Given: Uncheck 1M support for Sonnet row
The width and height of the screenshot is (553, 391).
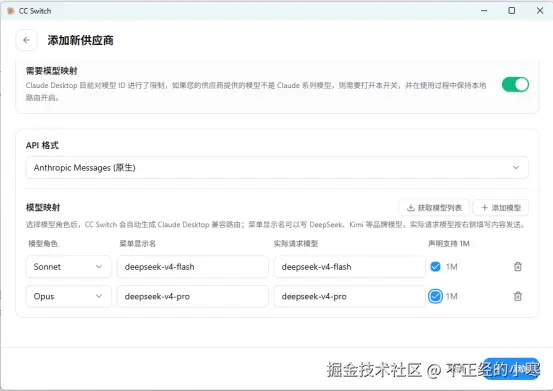Looking at the screenshot, I should click(x=435, y=267).
